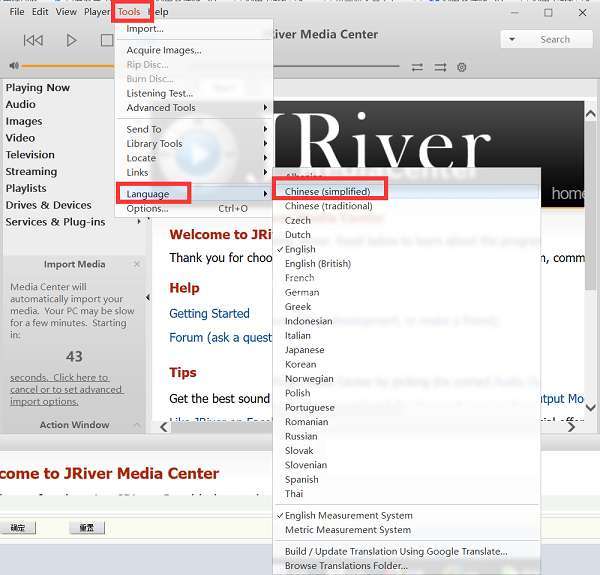The image size is (600, 575).
Task: Choose Build / Update Translation Using Google Translate
Action: point(406,551)
